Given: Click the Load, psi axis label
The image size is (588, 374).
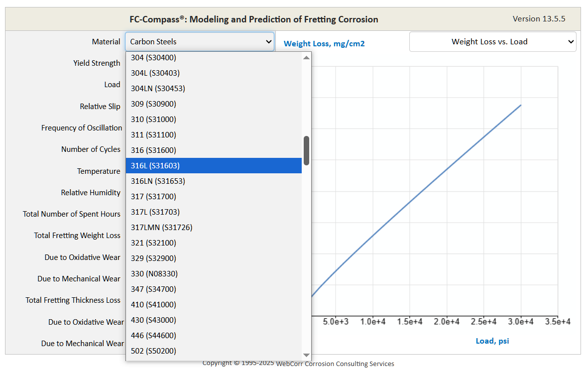Looking at the screenshot, I should 492,341.
